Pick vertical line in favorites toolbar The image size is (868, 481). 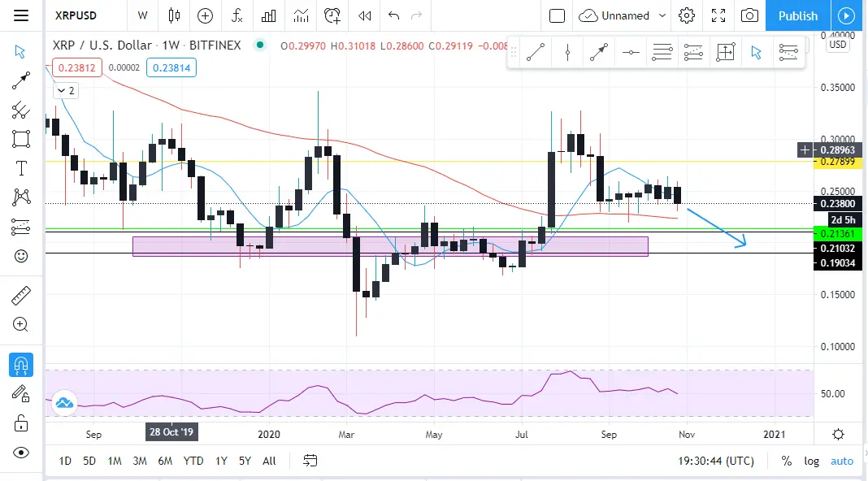pyautogui.click(x=567, y=53)
